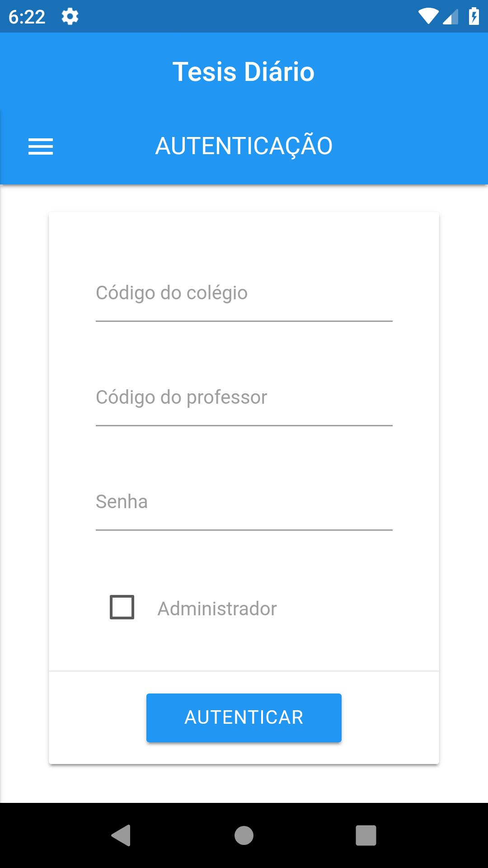Screen dimensions: 488x868
Task: Tap the Wi-Fi status icon
Action: pyautogui.click(x=428, y=16)
